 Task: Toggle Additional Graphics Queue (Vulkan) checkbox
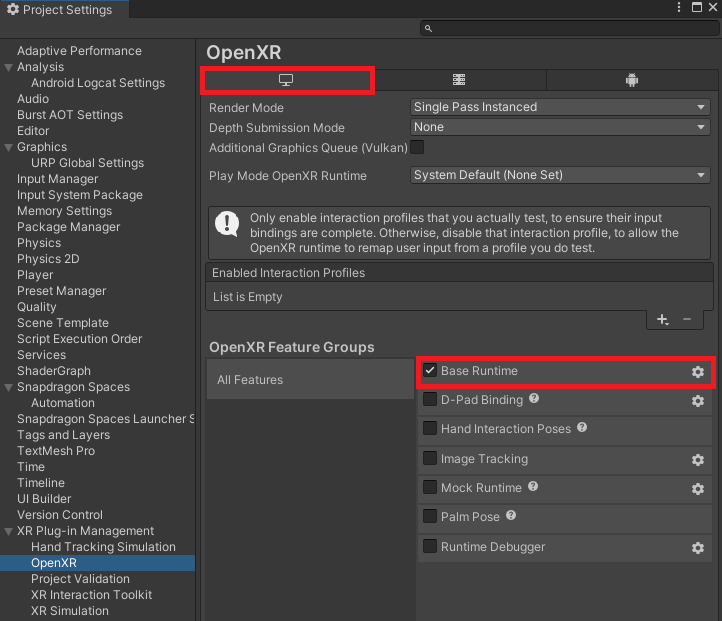(417, 147)
